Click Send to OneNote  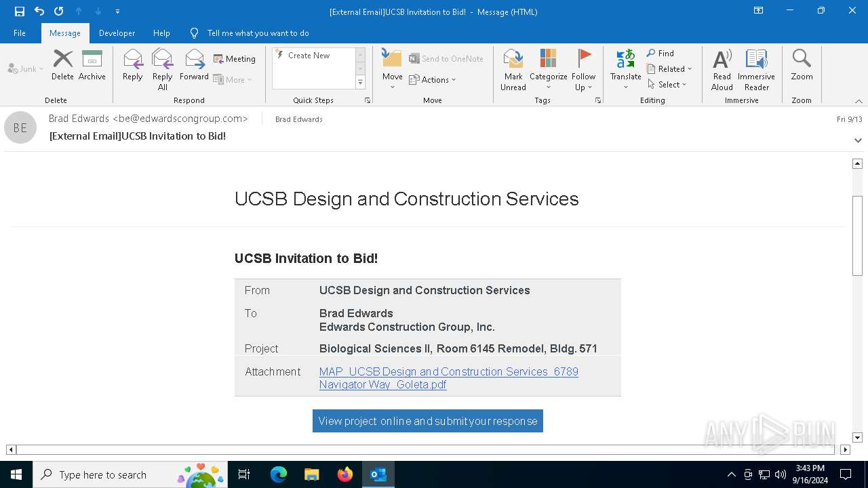point(446,59)
